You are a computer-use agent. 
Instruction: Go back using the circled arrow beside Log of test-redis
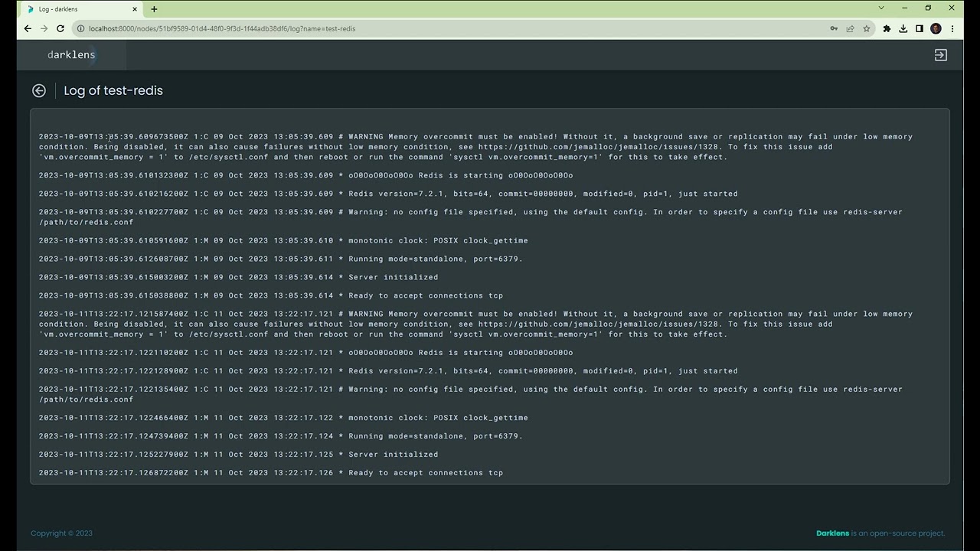tap(39, 90)
